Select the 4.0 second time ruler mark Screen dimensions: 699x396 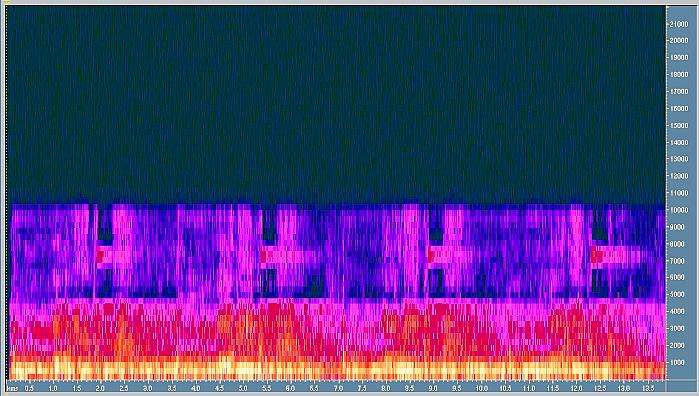coord(195,388)
